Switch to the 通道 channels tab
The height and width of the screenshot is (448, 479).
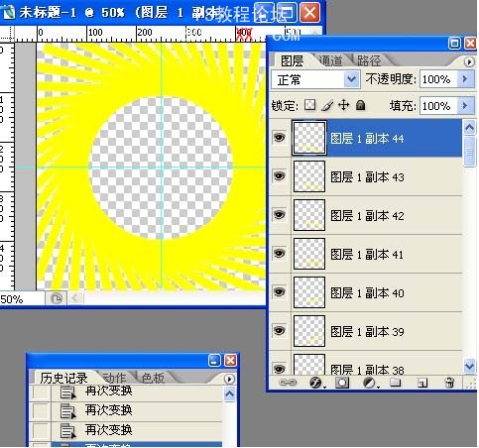pos(331,60)
